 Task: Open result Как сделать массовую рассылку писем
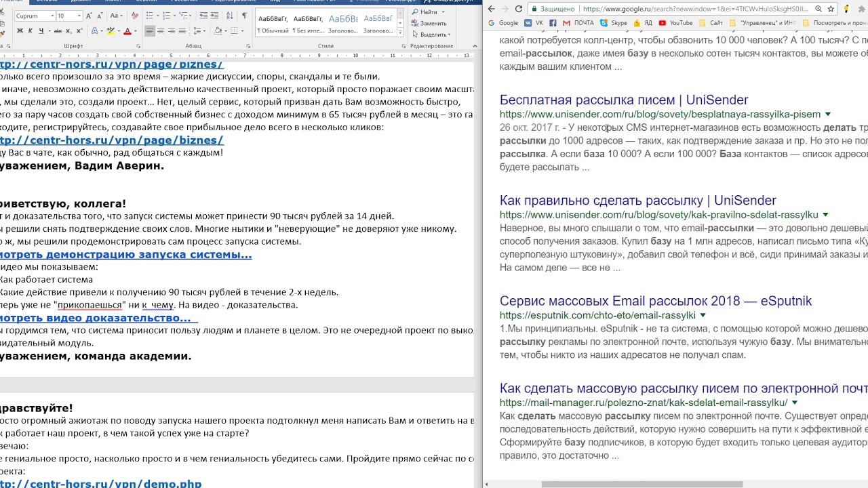[684, 388]
